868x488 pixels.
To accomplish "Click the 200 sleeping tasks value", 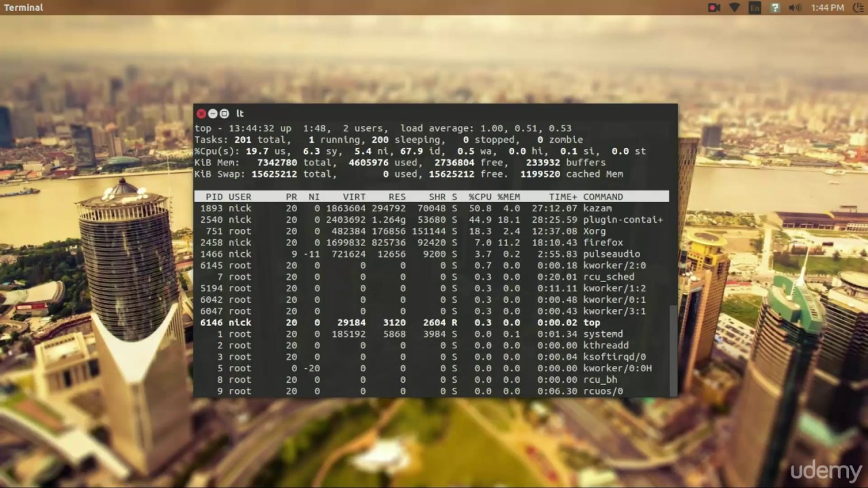I will pyautogui.click(x=380, y=140).
